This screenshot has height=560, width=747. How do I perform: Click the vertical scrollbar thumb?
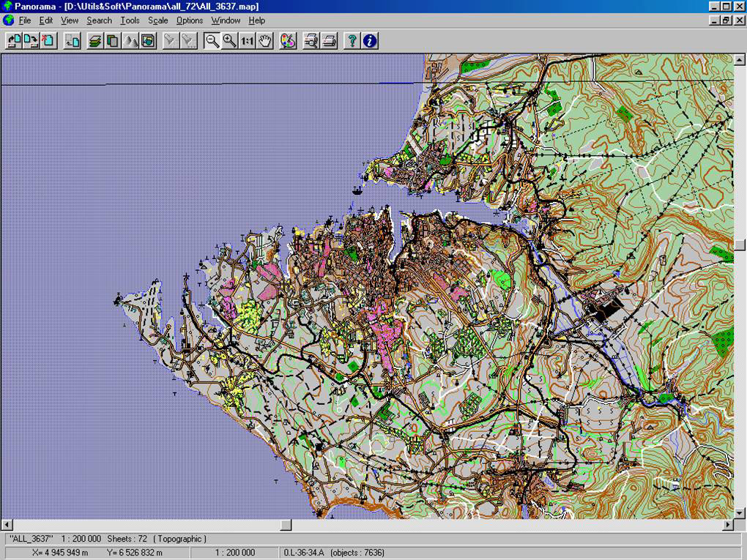tap(740, 244)
